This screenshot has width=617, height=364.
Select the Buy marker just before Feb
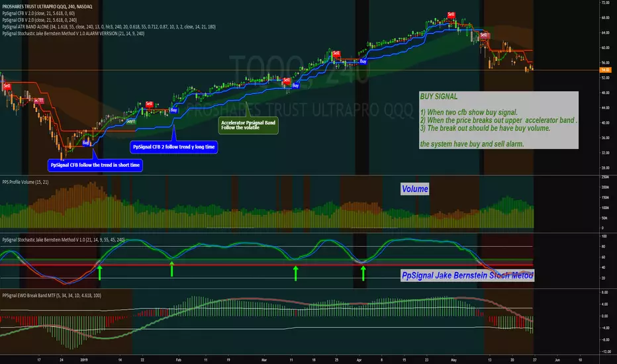pos(173,110)
